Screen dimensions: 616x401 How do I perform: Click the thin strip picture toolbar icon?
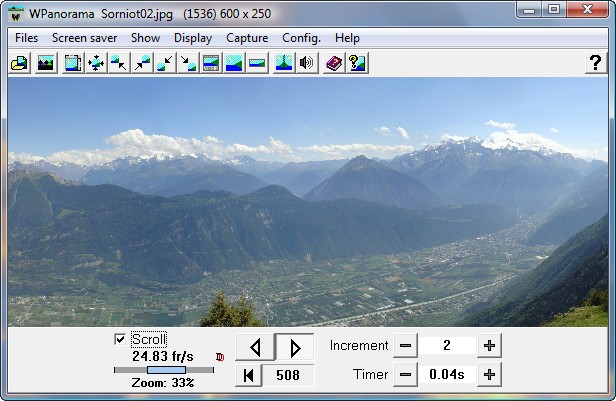pyautogui.click(x=257, y=63)
